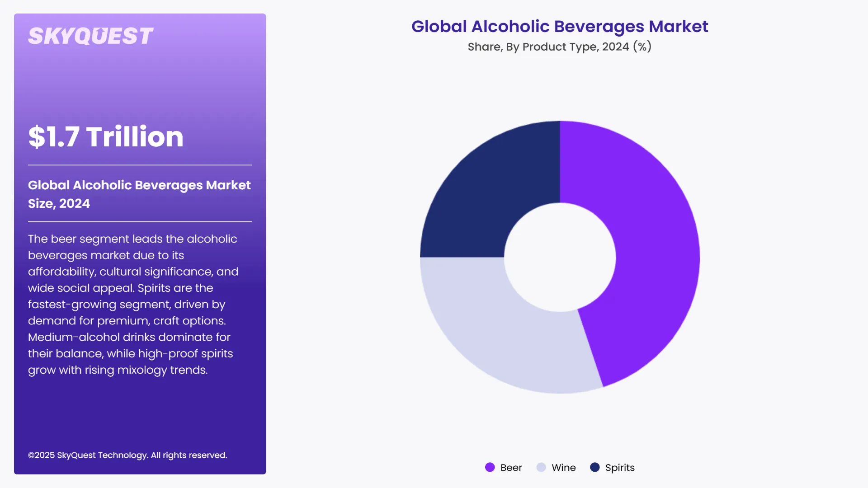Click the SkyQuest logo

90,35
